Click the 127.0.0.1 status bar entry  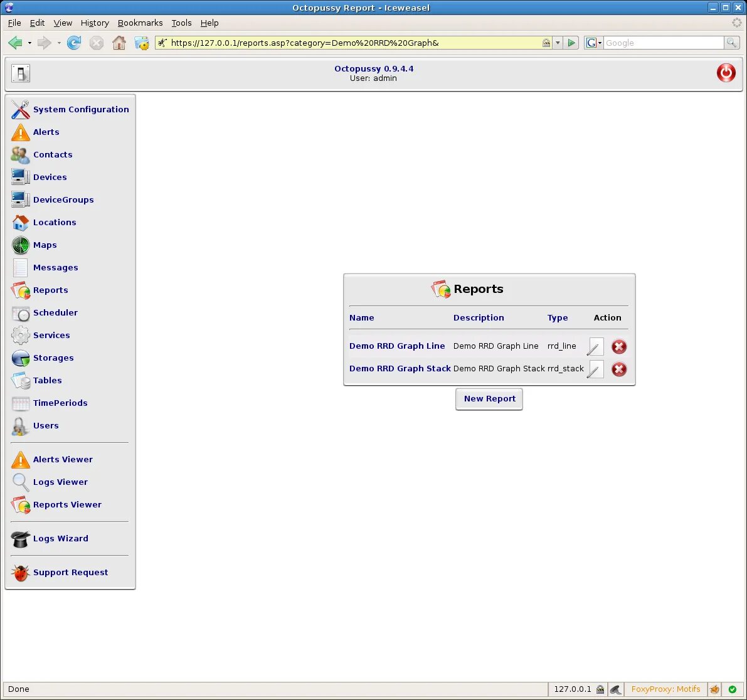coord(572,689)
